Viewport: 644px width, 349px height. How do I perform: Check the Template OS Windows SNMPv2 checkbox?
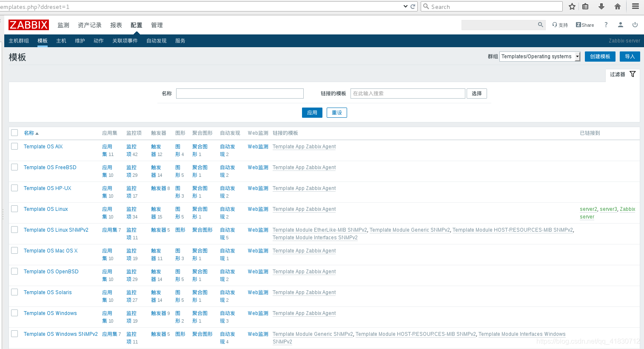(x=14, y=334)
